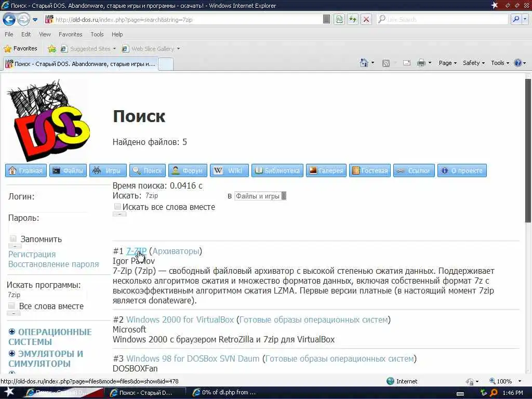Viewport: 532px width, 399px height.
Task: Click the Live Search input box
Action: (x=443, y=19)
